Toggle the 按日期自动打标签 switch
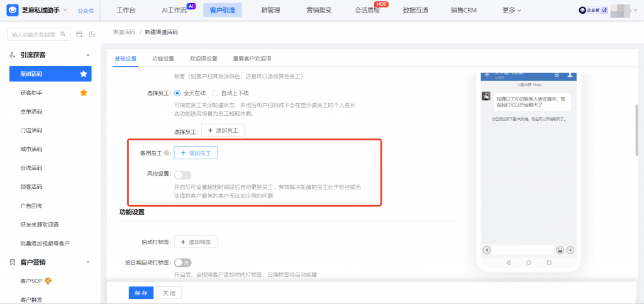The height and width of the screenshot is (304, 644). click(x=183, y=262)
